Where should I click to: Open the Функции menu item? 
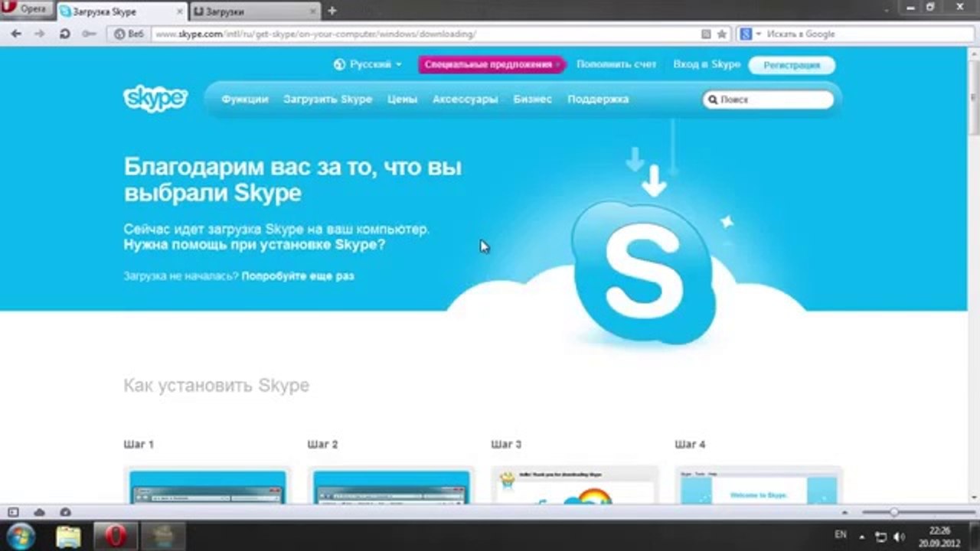245,99
